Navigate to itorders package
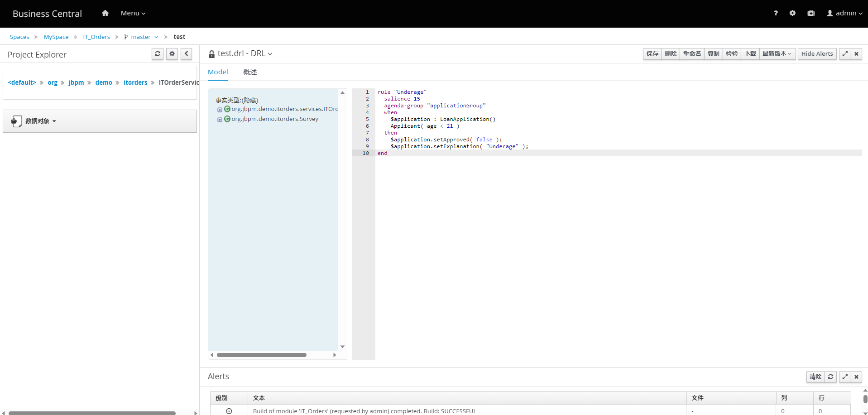Image resolution: width=868 pixels, height=415 pixels. click(135, 82)
